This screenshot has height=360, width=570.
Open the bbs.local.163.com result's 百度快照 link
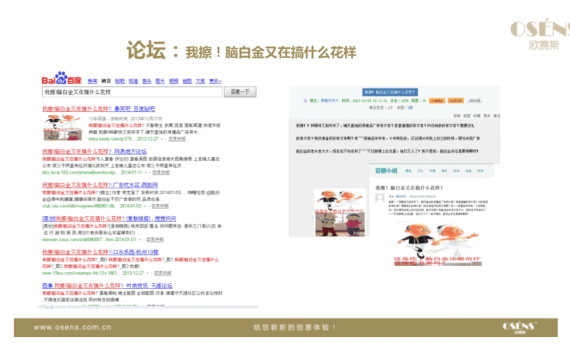tap(161, 172)
